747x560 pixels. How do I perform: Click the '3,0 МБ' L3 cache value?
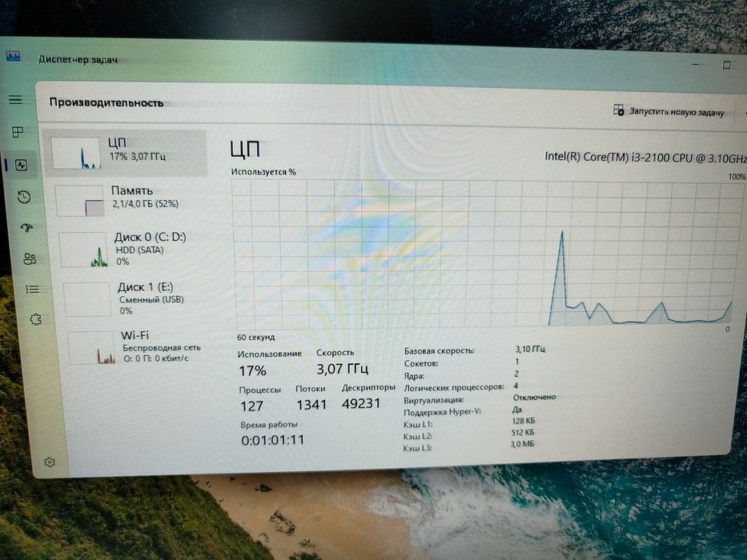pos(523,444)
